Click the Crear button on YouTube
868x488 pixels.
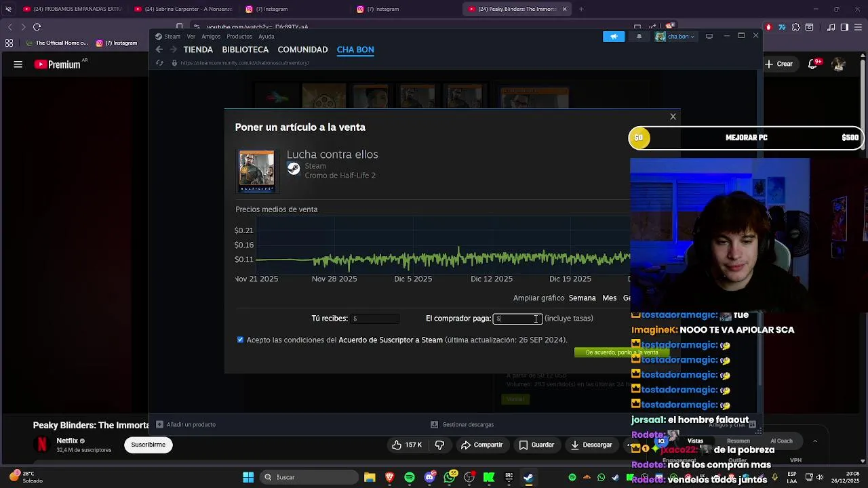coord(778,64)
